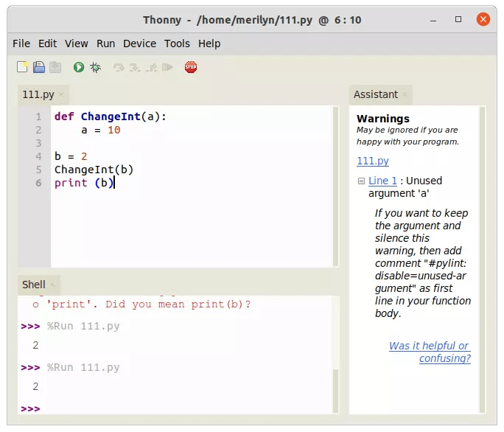
Task: Click the red 'Did you mean print(b)?' error text
Action: (x=178, y=304)
